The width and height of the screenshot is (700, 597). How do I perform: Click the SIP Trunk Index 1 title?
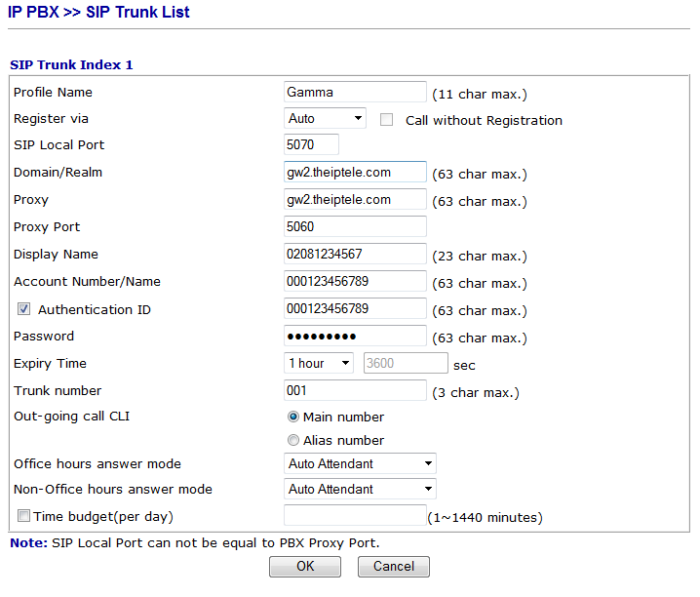(x=71, y=64)
